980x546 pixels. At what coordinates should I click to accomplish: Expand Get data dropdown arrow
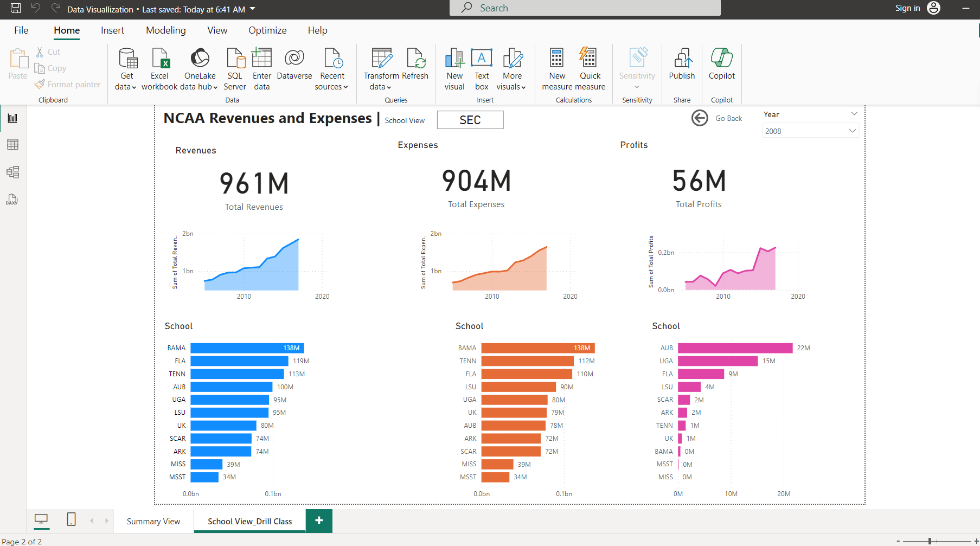[134, 88]
